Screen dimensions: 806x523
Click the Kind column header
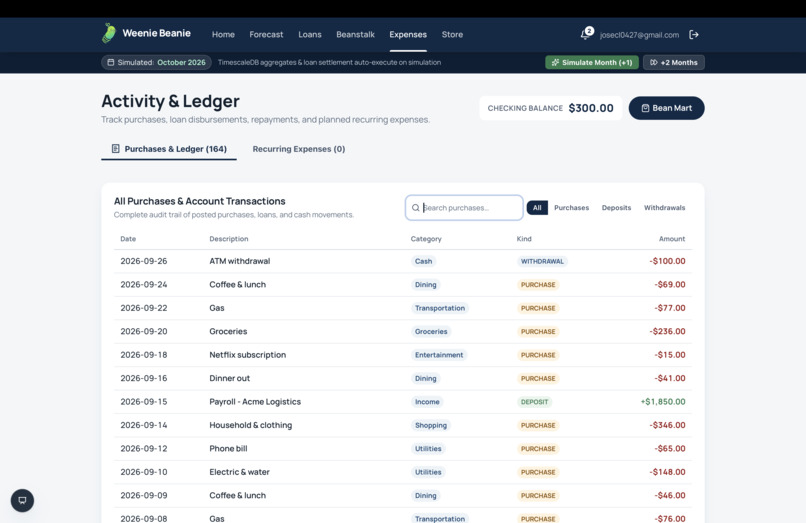(x=524, y=239)
